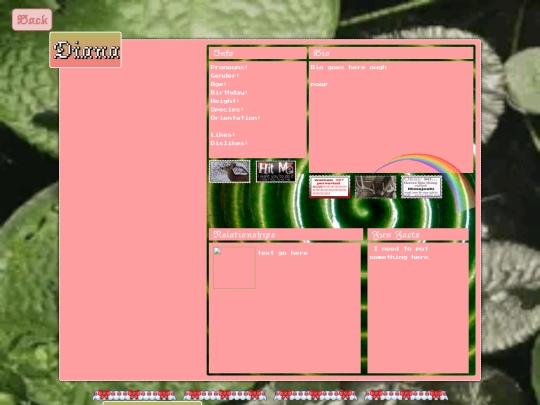The width and height of the screenshot is (540, 405).
Task: Click "I need to put something here" text
Action: (x=399, y=253)
